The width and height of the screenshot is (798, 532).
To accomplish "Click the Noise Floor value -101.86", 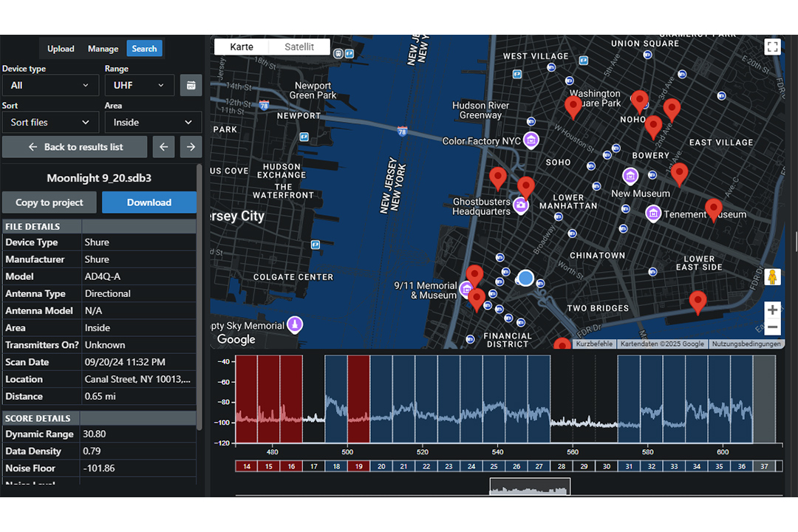I will (99, 468).
